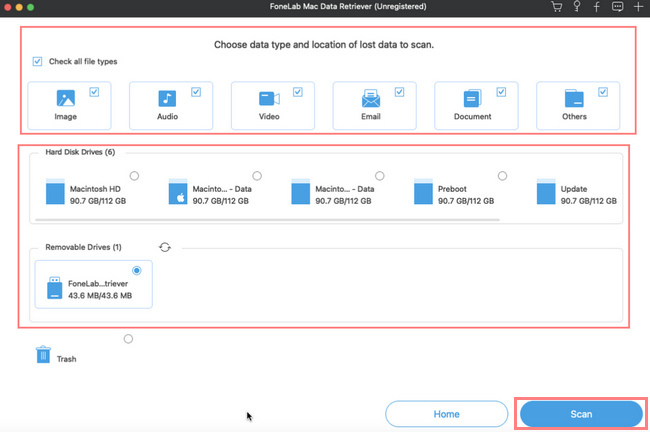Click the 43.6 MB/43.6 MB size text
Image resolution: width=650 pixels, height=432 pixels.
pos(100,296)
